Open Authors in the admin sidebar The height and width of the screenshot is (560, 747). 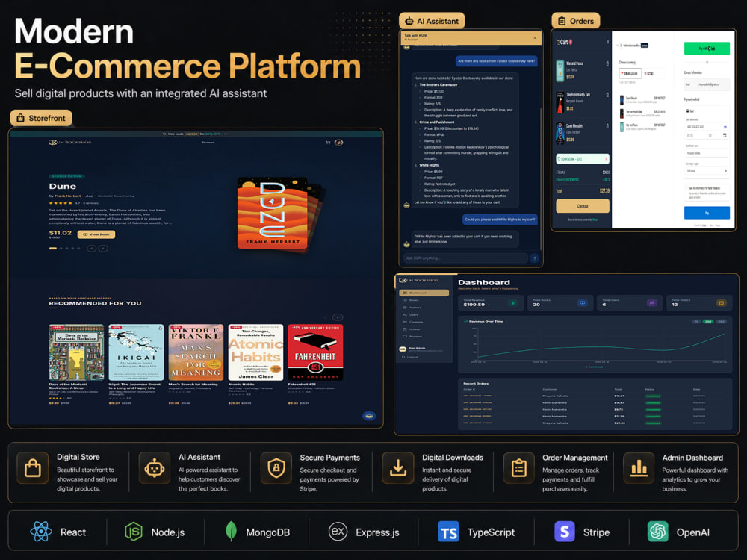424,308
